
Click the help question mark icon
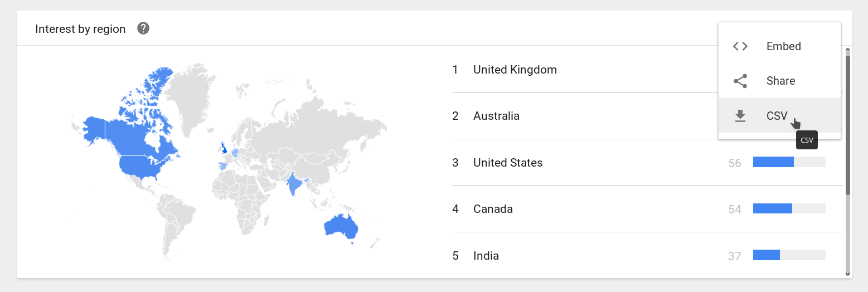pyautogui.click(x=143, y=28)
